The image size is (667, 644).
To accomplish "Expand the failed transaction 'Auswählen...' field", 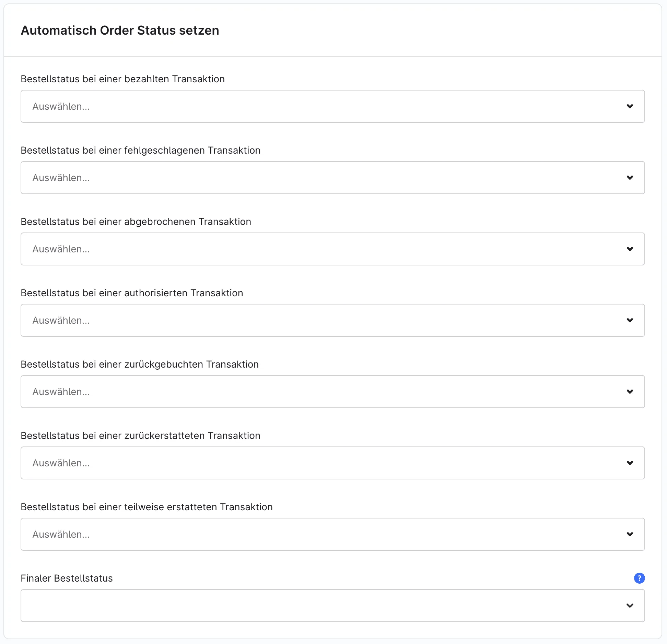I will point(332,178).
